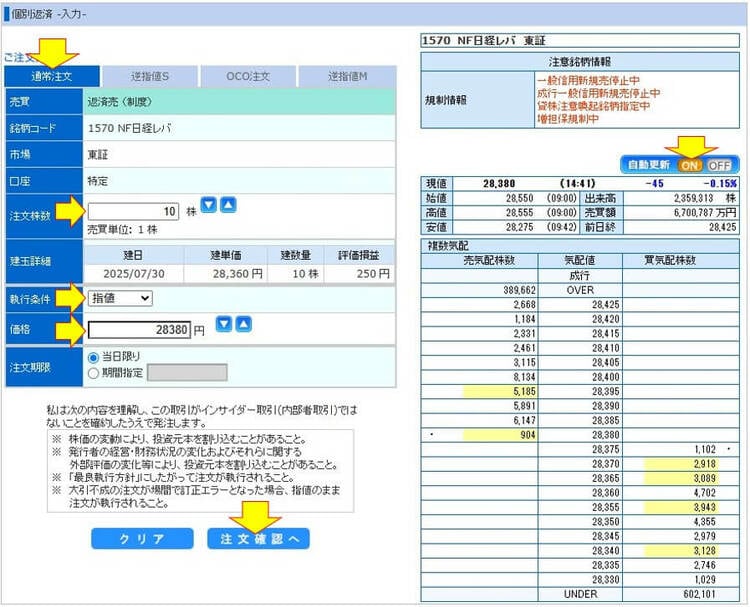This screenshot has width=750, height=607.
Task: Click the 出来高 volume value 2,359,313
Action: point(694,198)
